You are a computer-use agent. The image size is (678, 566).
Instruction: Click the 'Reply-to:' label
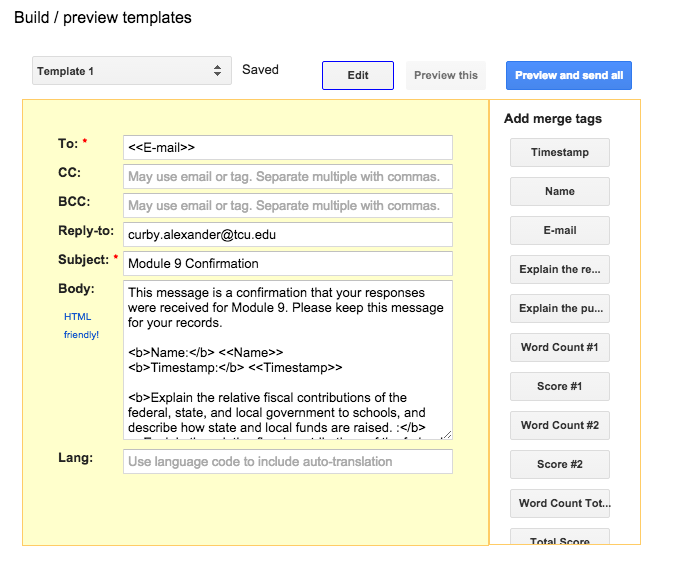point(86,231)
